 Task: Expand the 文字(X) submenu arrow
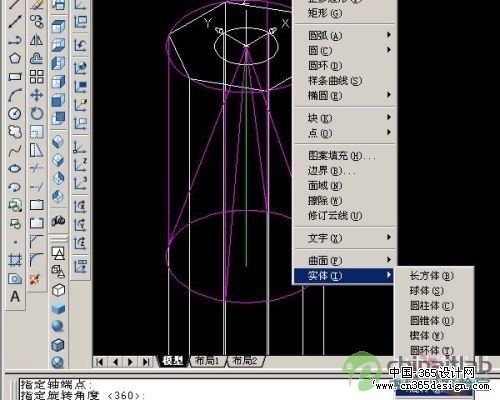click(389, 238)
